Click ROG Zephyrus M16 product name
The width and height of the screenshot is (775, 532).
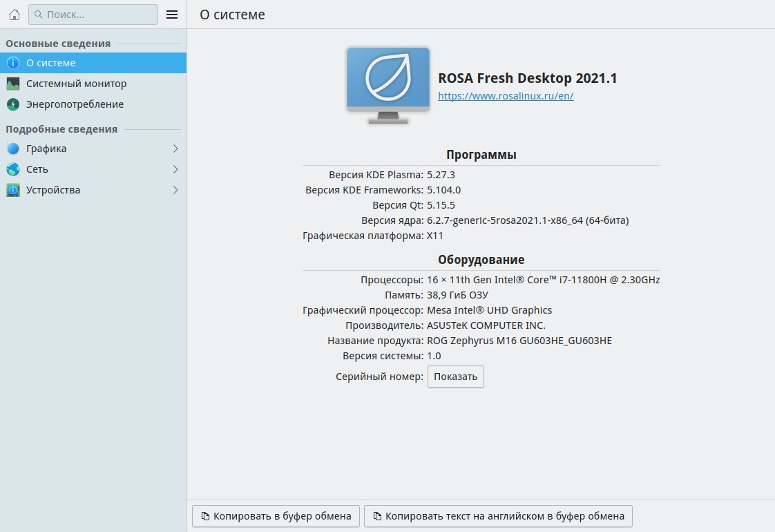[519, 341]
